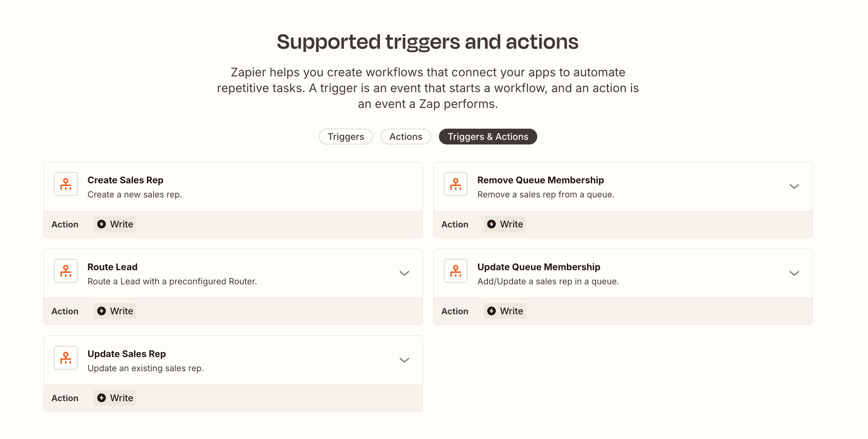The image size is (868, 439).
Task: Click the Route Lead orange app icon
Action: click(x=66, y=271)
